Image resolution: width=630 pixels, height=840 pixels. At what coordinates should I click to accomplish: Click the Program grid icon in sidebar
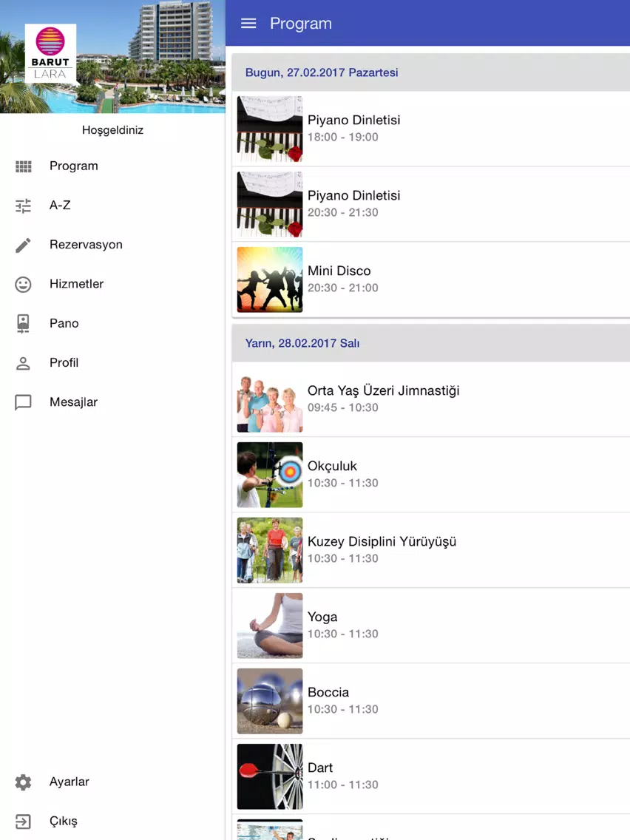click(23, 166)
